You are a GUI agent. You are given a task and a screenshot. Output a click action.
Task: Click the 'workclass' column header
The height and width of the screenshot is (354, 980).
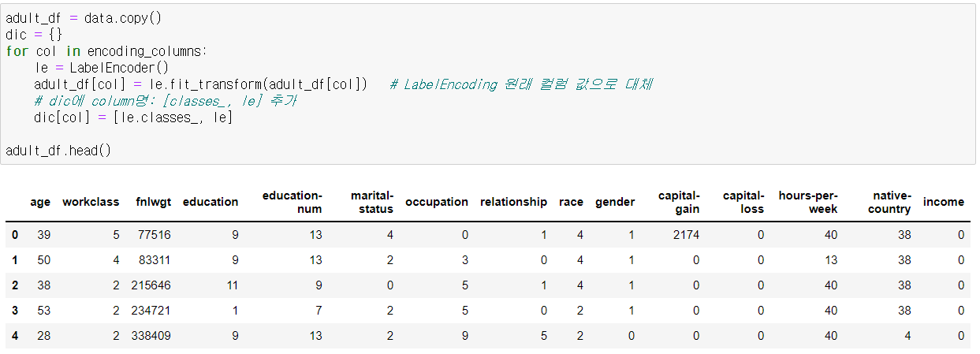91,202
